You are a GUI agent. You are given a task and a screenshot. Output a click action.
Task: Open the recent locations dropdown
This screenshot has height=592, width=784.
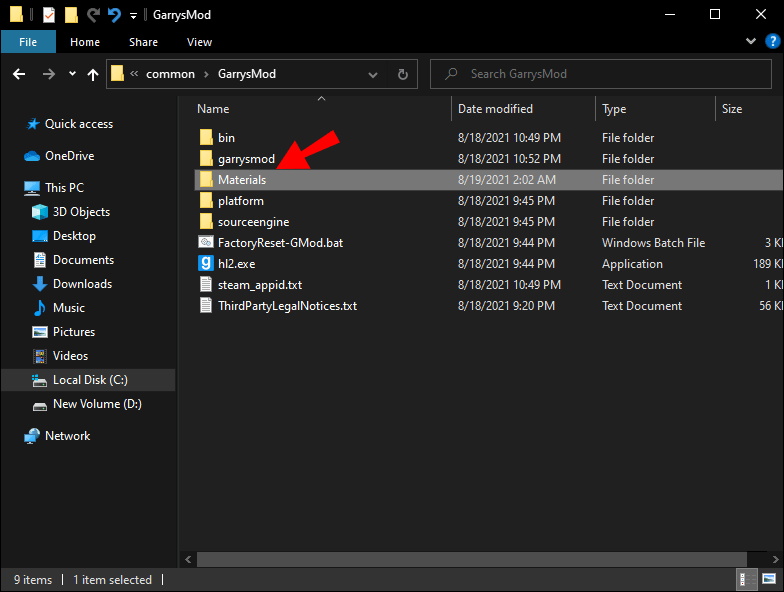pos(72,74)
